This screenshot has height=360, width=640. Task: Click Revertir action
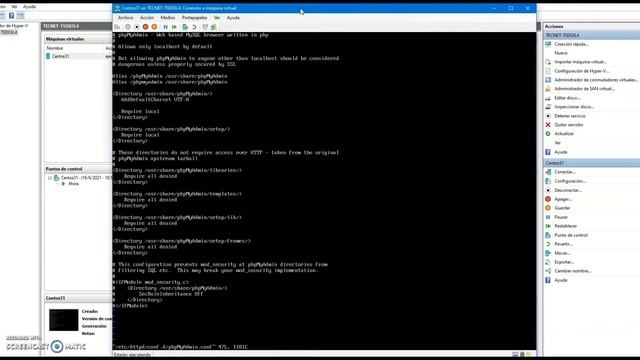point(563,244)
